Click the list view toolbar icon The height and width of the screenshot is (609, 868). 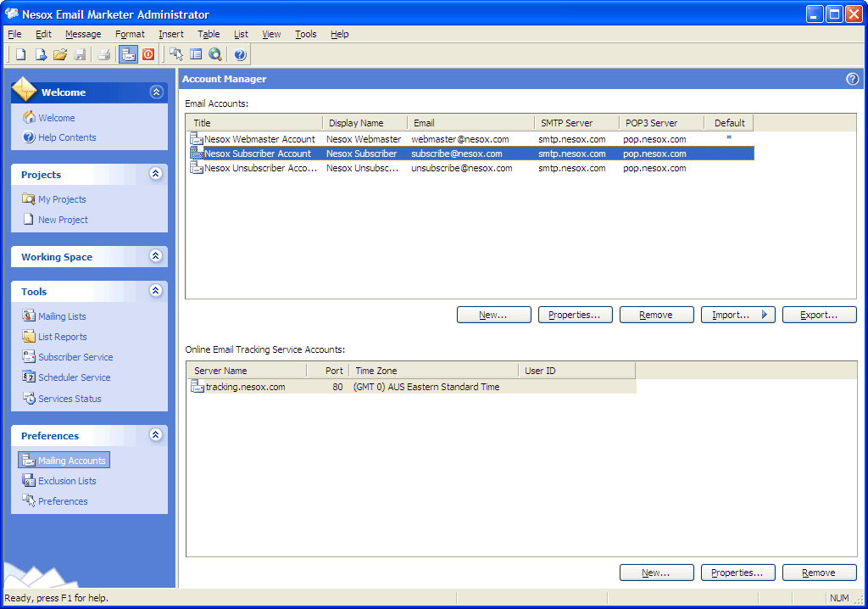click(196, 54)
